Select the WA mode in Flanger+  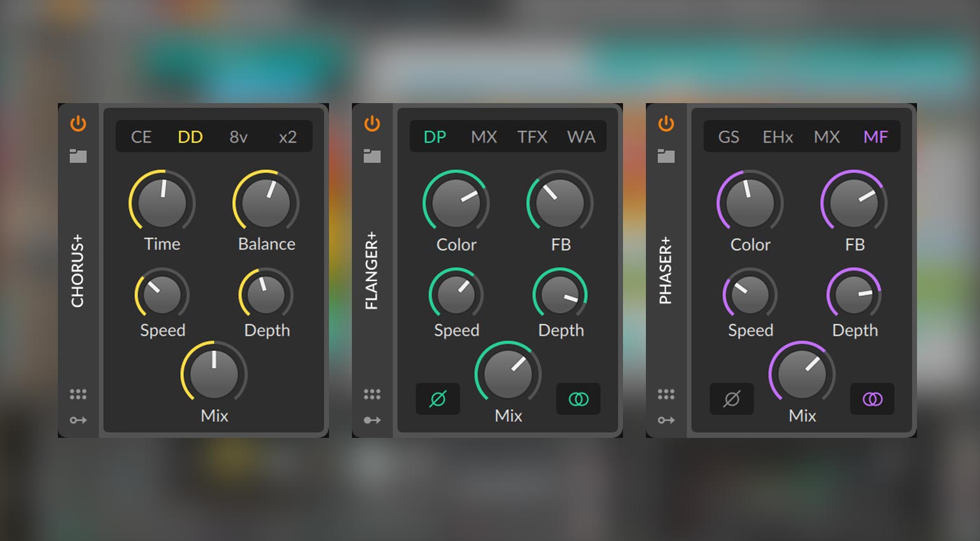[582, 137]
